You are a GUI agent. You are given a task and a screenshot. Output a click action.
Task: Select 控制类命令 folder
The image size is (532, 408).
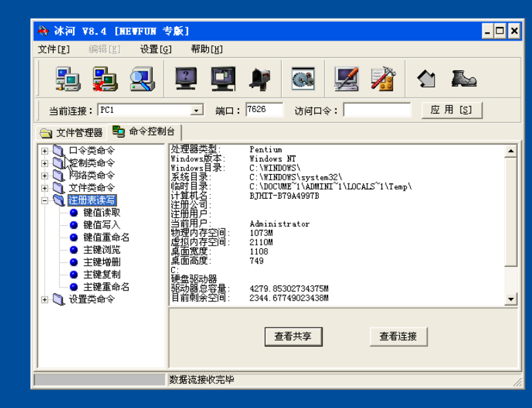91,163
